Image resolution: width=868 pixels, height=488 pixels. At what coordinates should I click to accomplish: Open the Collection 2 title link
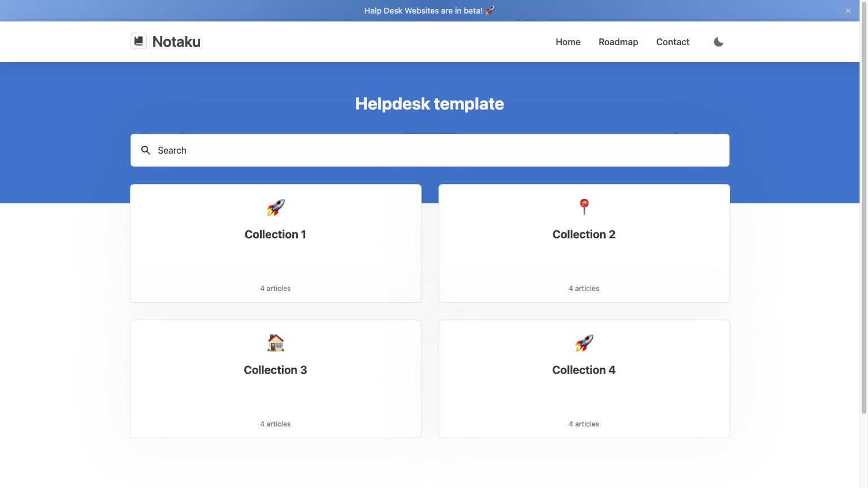(584, 234)
